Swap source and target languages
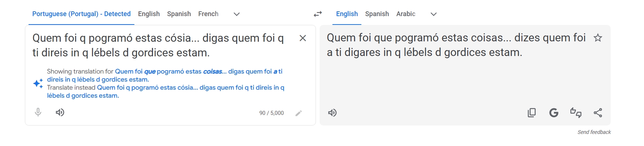The width and height of the screenshot is (644, 146). 317,14
